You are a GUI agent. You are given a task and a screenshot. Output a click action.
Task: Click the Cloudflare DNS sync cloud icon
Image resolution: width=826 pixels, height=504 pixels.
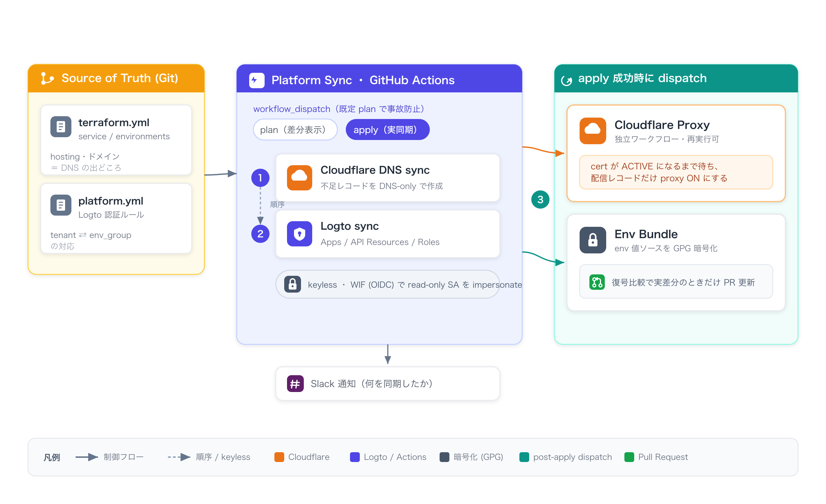pos(300,178)
